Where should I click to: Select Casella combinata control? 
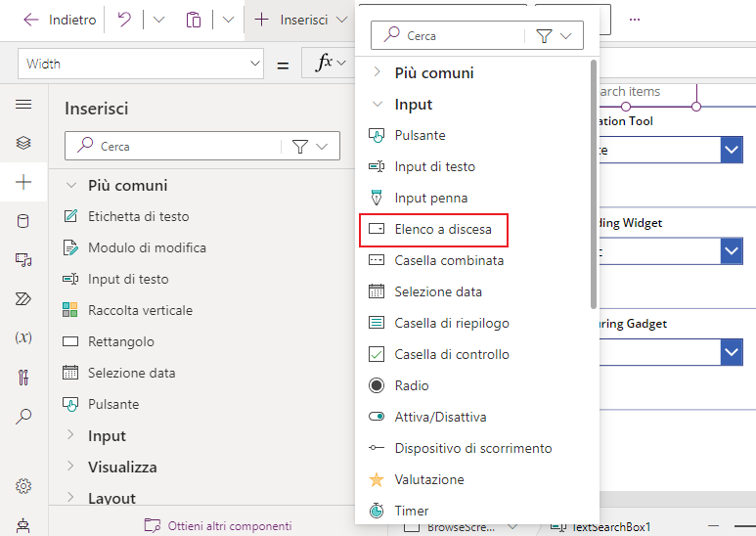(436, 261)
